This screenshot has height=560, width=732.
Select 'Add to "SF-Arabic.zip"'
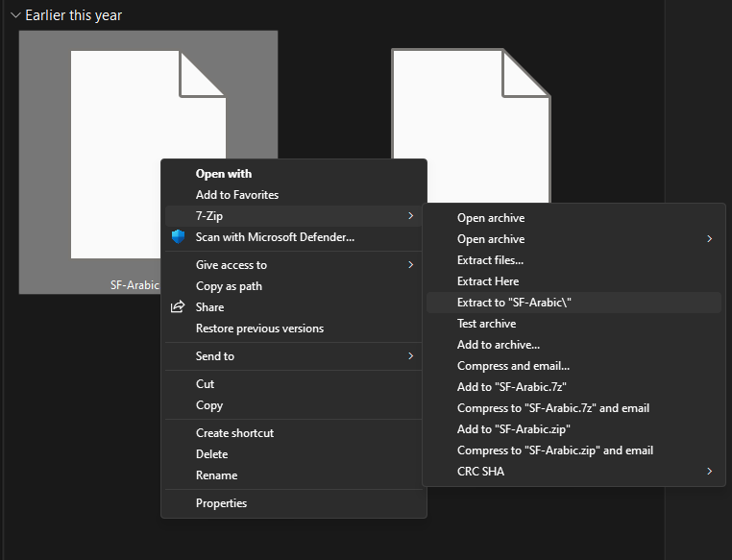pos(573,429)
